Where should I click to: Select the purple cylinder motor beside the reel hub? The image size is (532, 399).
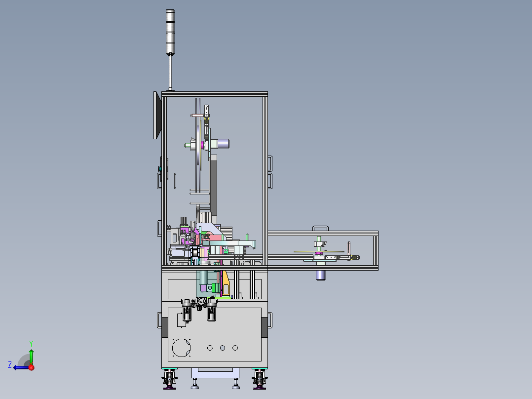(x=223, y=144)
